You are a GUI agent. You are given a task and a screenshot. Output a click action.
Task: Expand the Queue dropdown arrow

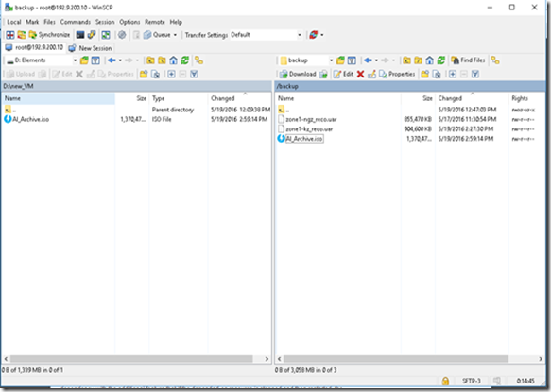(175, 35)
